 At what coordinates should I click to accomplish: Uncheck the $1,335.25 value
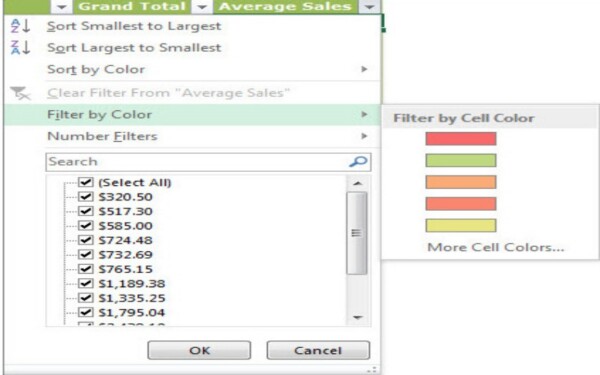pos(85,298)
